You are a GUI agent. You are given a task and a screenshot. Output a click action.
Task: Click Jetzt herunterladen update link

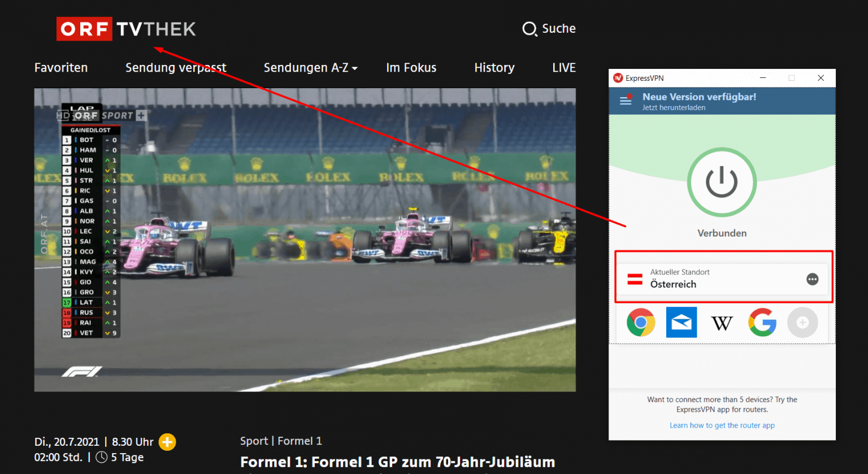point(674,107)
